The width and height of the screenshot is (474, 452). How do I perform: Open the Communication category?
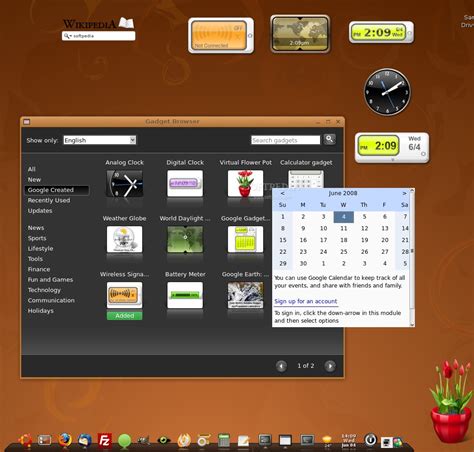pos(51,300)
